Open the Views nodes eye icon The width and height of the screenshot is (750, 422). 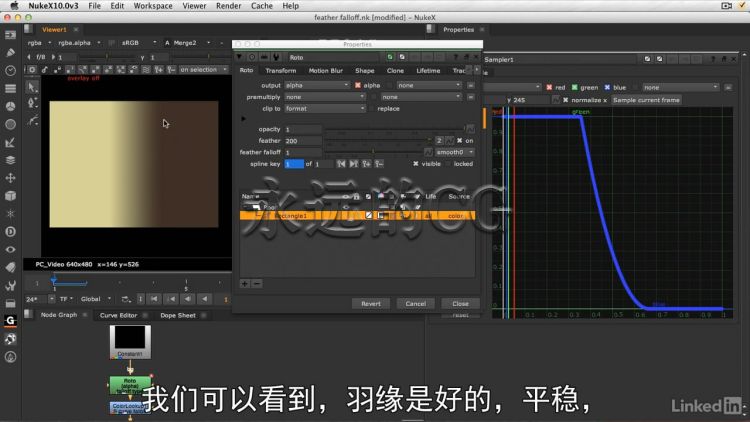[x=10, y=250]
